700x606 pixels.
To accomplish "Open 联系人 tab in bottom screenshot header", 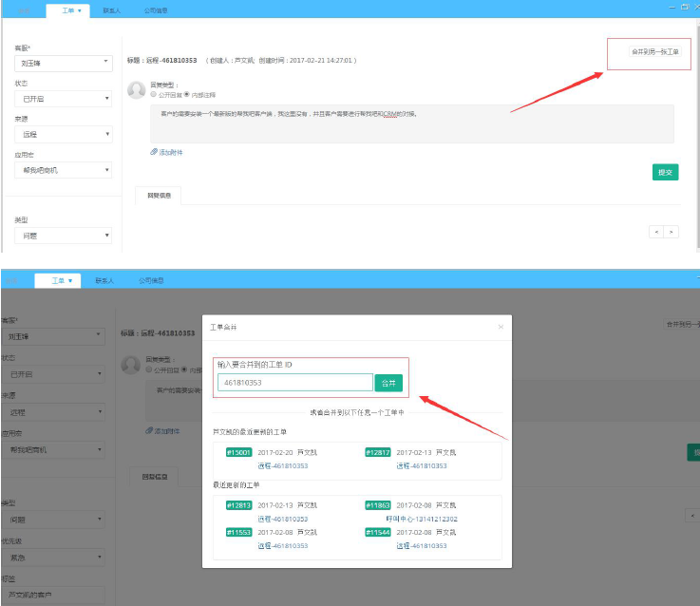I will (104, 280).
